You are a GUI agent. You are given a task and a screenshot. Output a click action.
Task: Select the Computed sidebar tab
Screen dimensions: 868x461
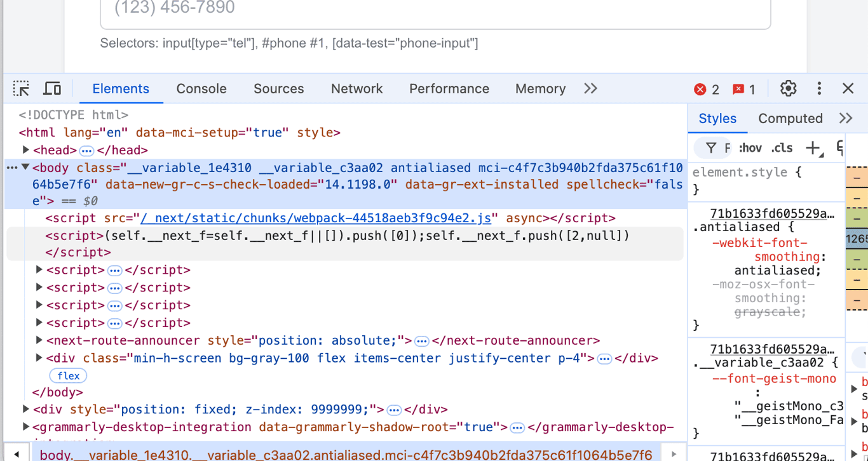pyautogui.click(x=790, y=118)
